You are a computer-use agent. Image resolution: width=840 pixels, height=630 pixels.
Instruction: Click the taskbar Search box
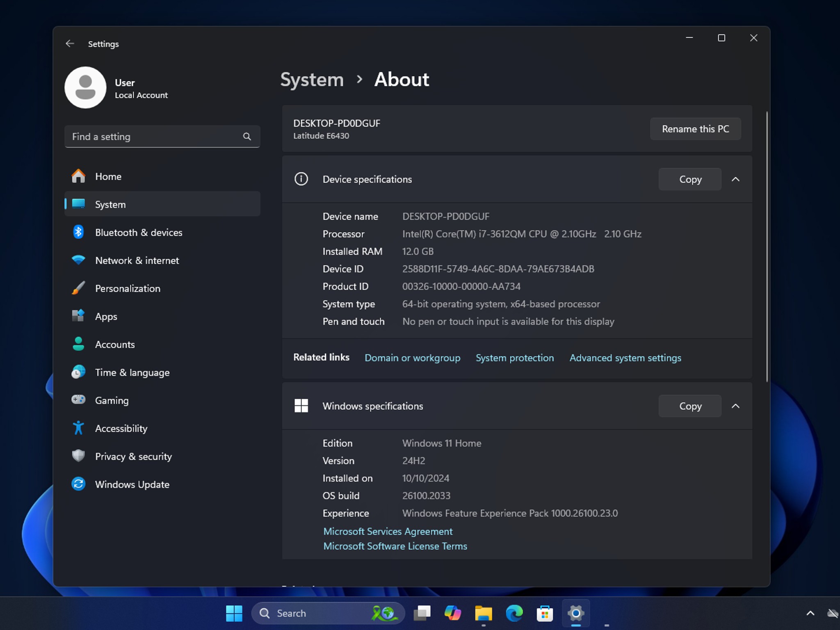pyautogui.click(x=328, y=613)
